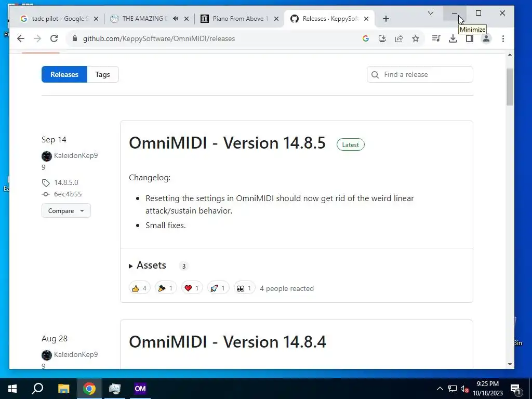
Task: Click the forward navigation arrow
Action: tap(37, 38)
